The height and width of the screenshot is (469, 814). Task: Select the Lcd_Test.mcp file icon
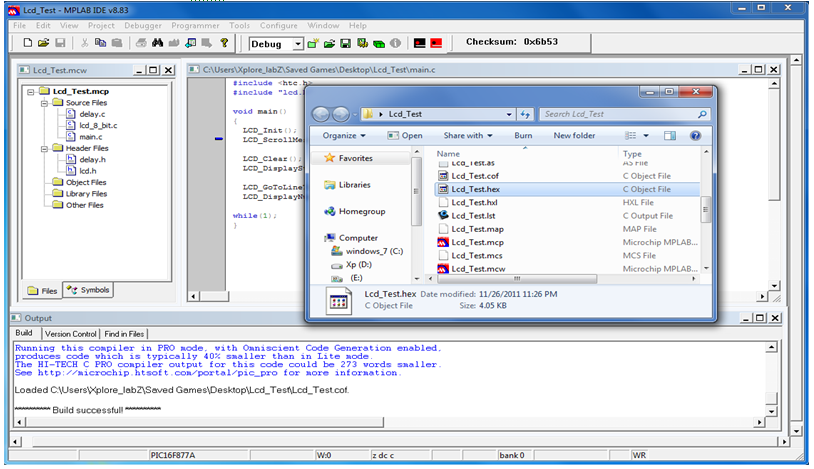pyautogui.click(x=443, y=242)
